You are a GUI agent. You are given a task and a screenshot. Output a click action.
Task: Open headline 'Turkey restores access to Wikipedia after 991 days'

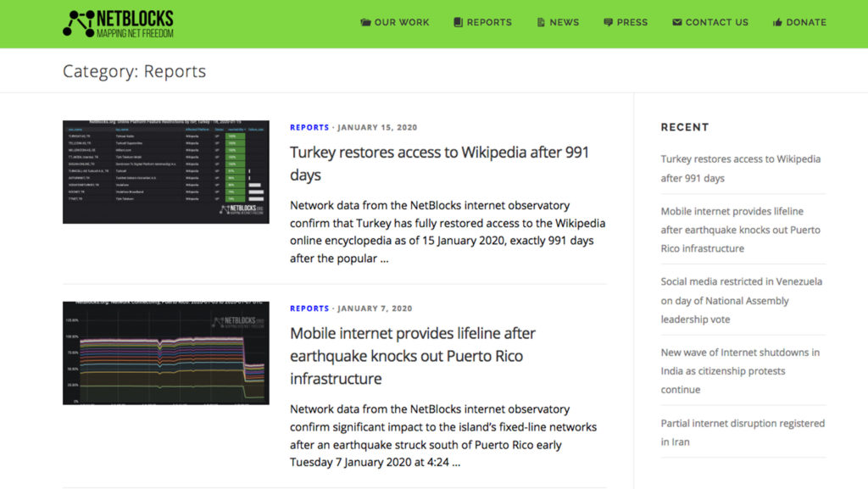[x=440, y=164]
